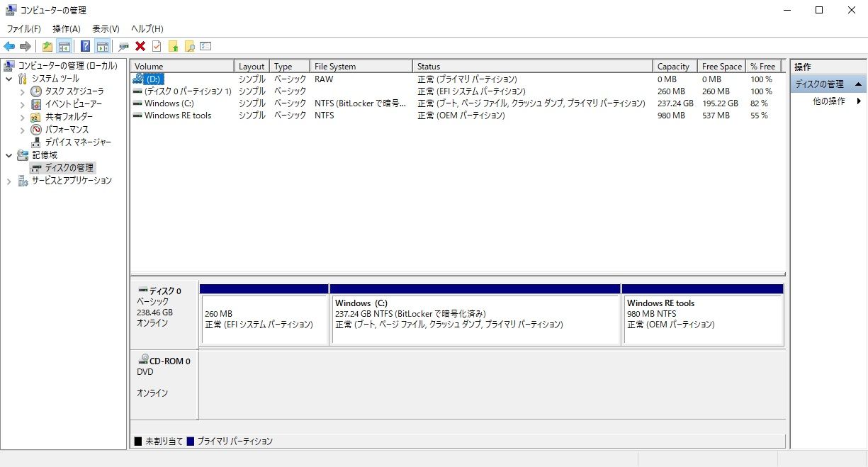
Task: Click the yellow page with magnifier icon
Action: point(189,47)
